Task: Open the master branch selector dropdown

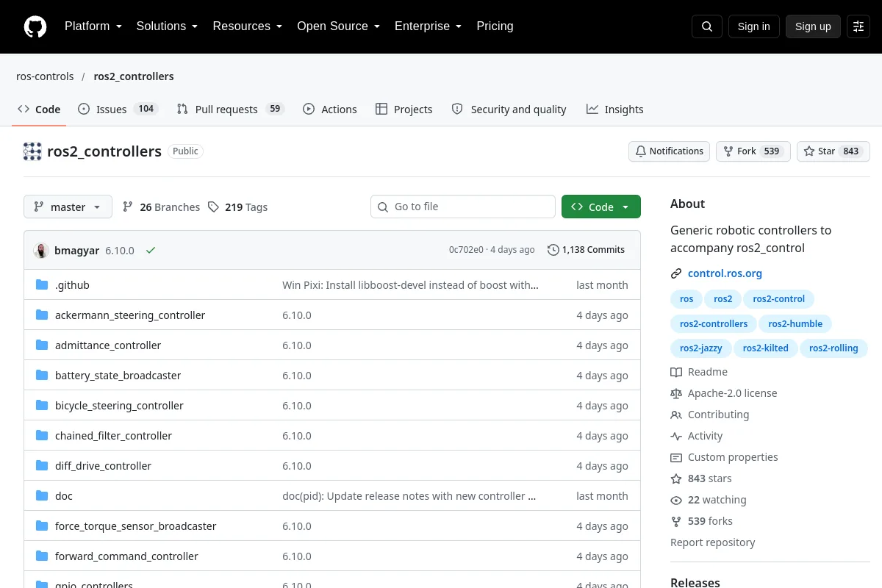Action: 68,207
